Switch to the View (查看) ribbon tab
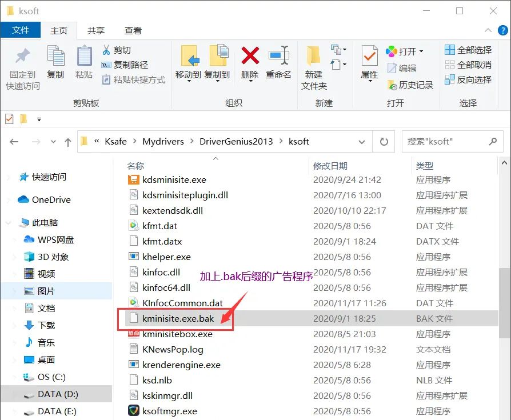 point(133,30)
